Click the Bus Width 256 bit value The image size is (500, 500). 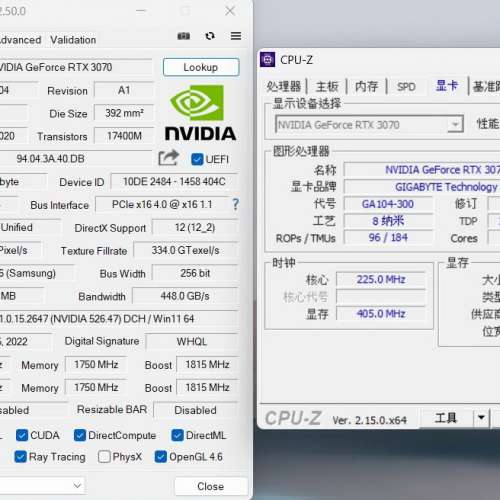[195, 273]
